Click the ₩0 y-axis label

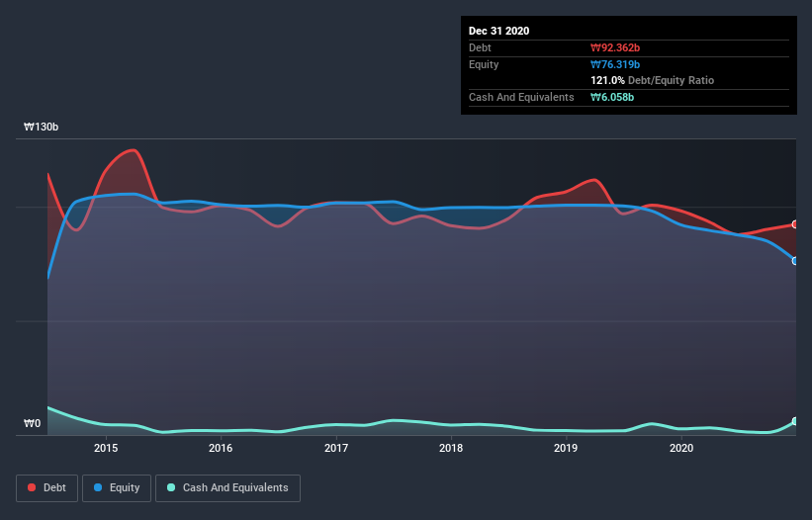click(x=32, y=423)
